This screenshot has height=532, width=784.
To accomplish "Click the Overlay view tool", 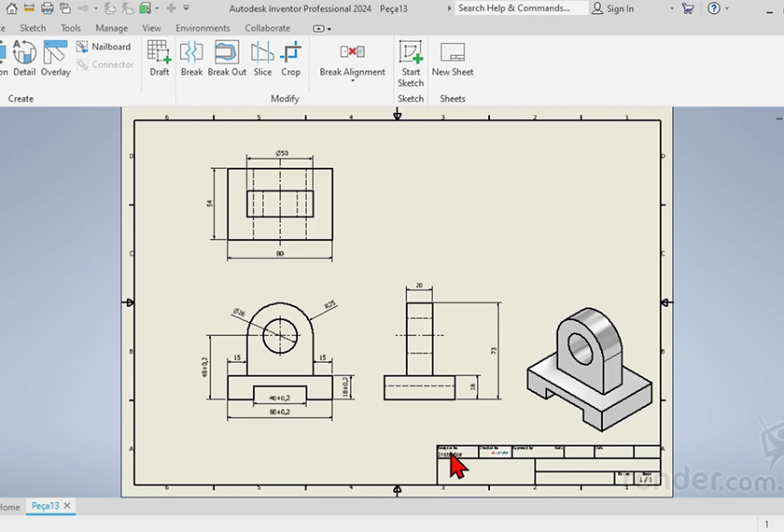I will (x=55, y=58).
